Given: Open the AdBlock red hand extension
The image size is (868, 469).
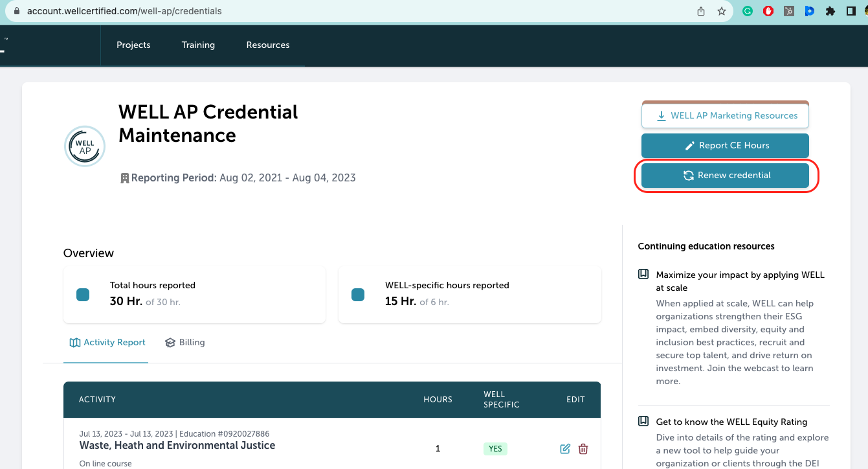Looking at the screenshot, I should pos(768,11).
